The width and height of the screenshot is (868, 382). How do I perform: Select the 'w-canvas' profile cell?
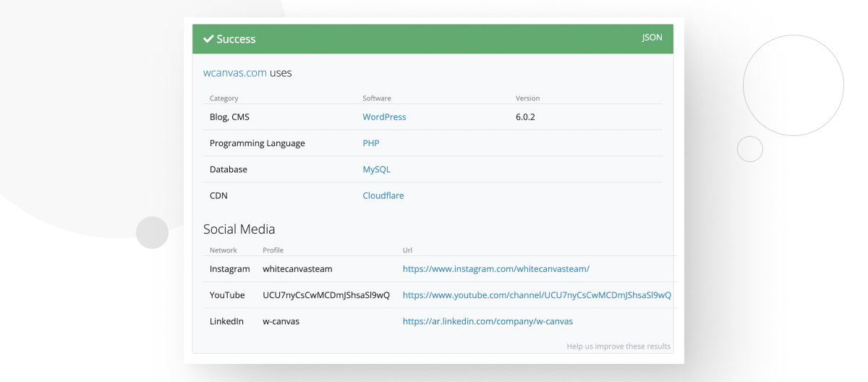[281, 321]
